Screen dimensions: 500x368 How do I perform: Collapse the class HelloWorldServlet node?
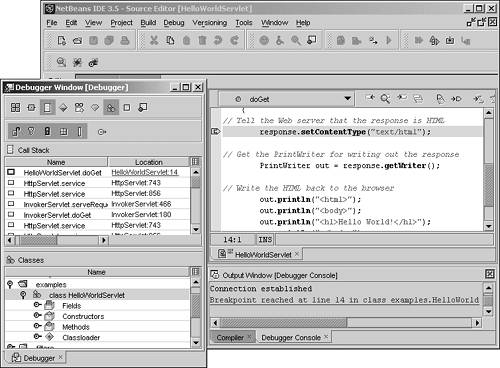pyautogui.click(x=23, y=295)
